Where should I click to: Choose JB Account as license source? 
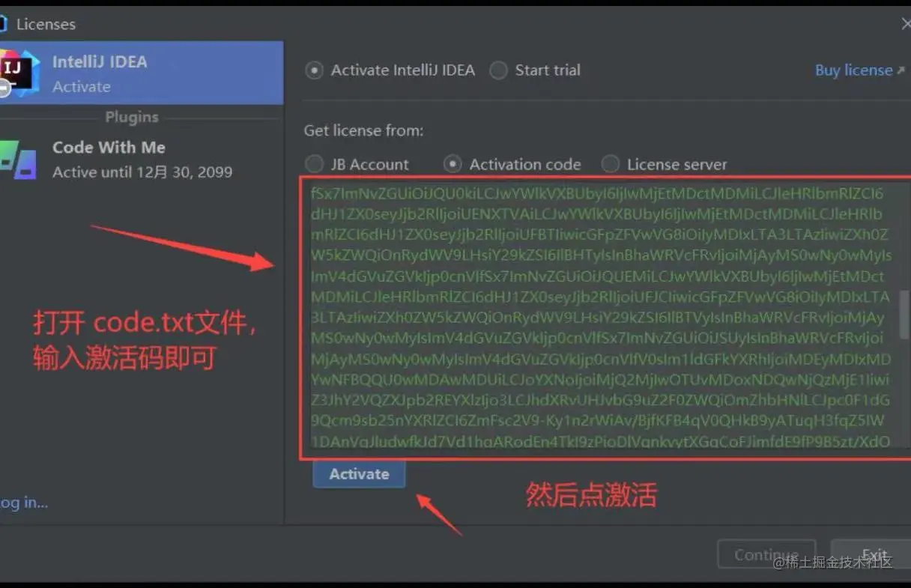pyautogui.click(x=314, y=164)
